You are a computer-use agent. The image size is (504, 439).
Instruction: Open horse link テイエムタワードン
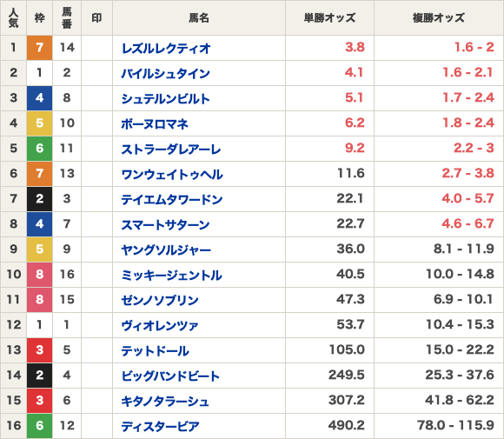172,199
